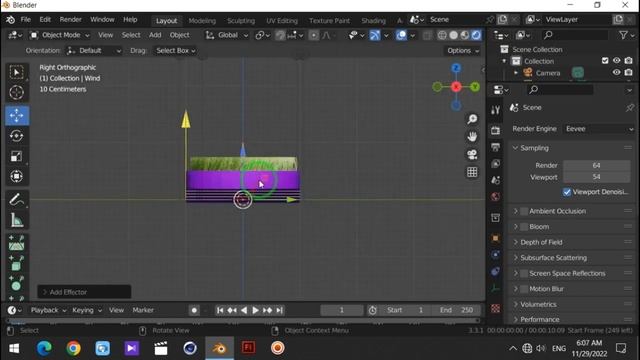Open the Tool properties tab
Screen dimensions: 640x360
point(496,110)
